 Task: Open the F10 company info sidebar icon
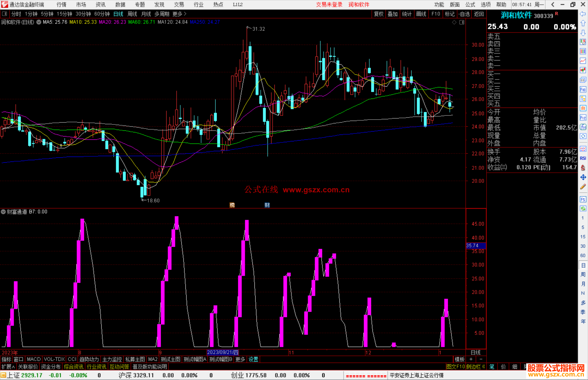[583, 89]
